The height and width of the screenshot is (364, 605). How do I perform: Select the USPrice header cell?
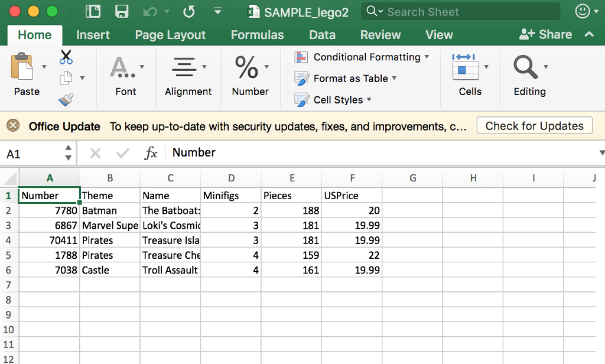[352, 196]
